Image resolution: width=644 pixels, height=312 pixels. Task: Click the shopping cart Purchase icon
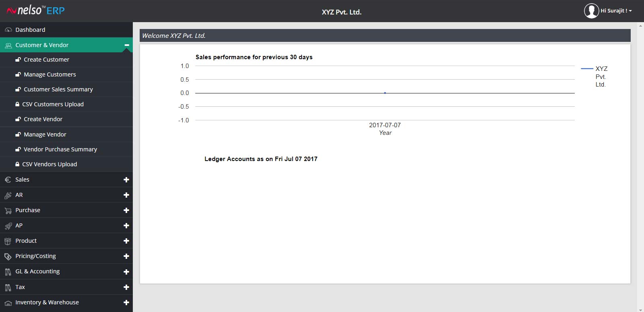click(8, 211)
